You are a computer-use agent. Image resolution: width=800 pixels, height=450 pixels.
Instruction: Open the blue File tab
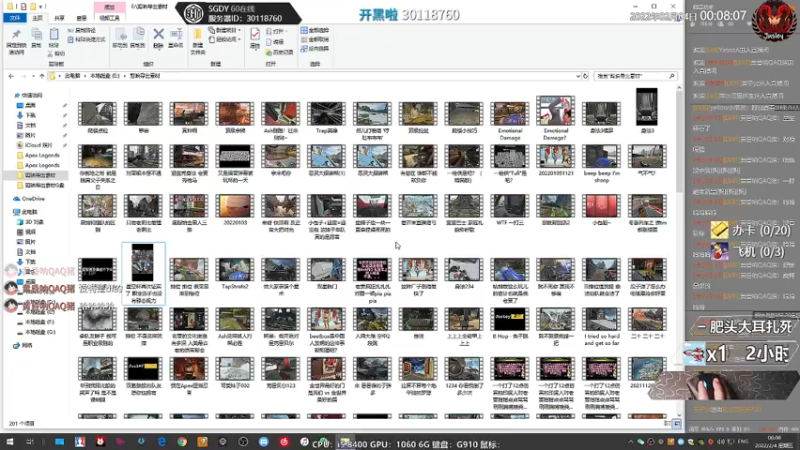[x=15, y=18]
